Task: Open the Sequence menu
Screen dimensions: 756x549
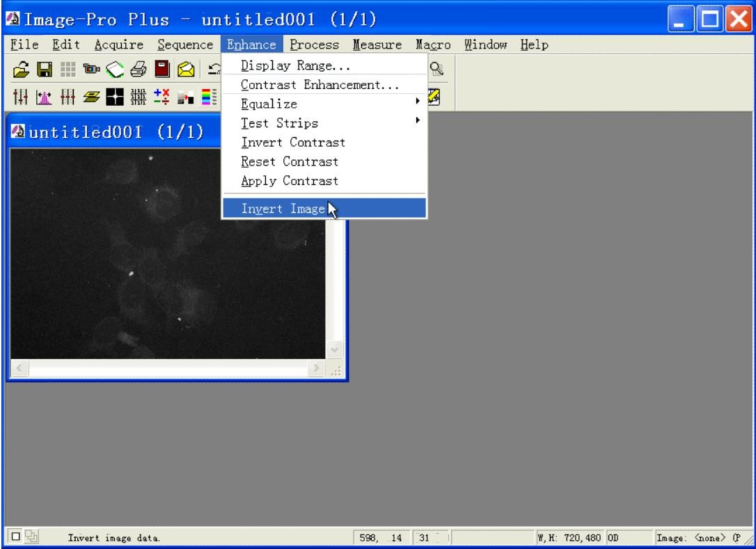Action: click(186, 45)
